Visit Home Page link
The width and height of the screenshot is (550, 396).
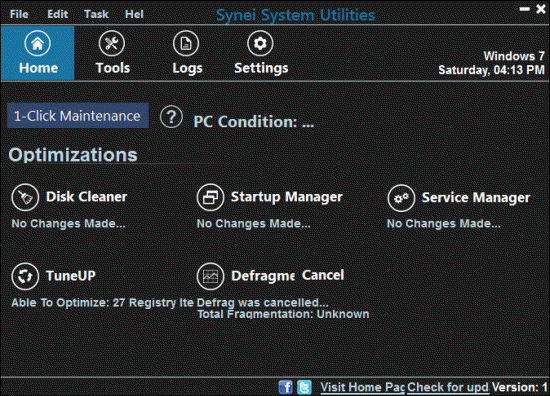click(363, 387)
